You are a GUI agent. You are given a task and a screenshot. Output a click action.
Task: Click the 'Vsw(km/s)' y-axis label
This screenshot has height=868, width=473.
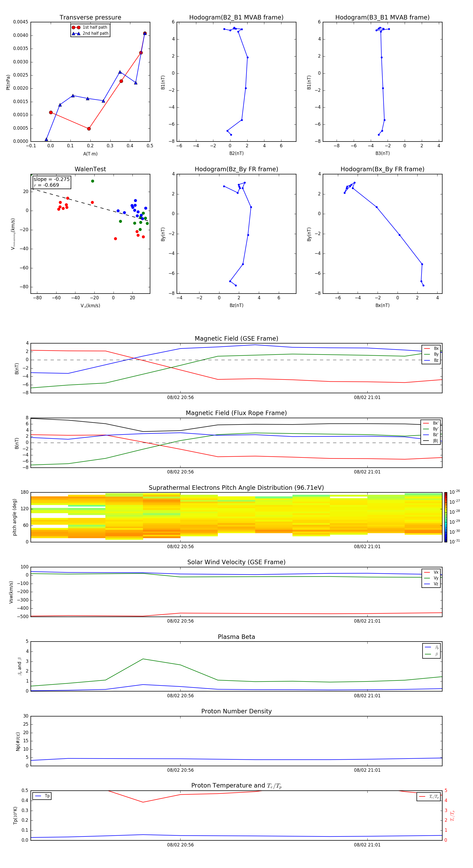pos(11,592)
